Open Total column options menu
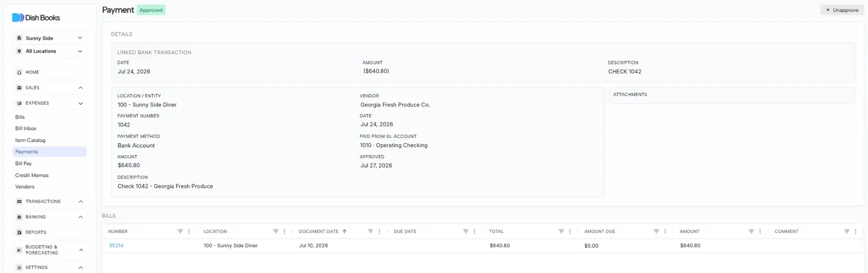868x273 pixels. click(x=570, y=232)
